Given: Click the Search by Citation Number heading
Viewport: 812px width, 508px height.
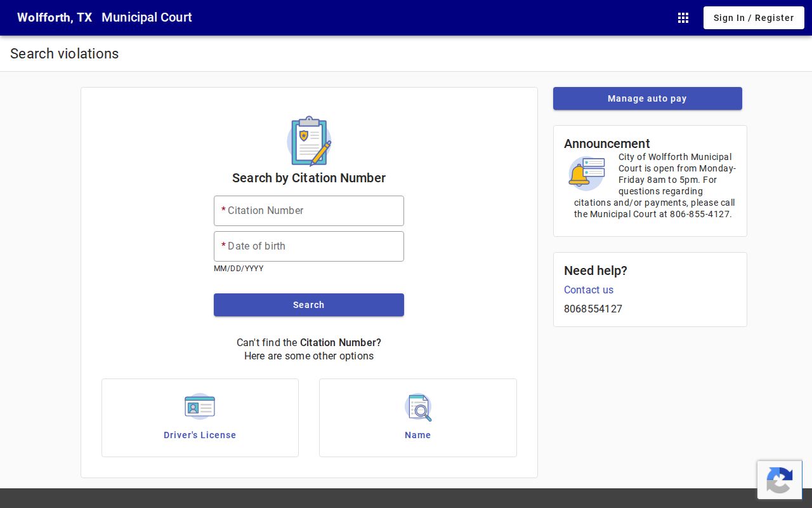Looking at the screenshot, I should coord(309,178).
